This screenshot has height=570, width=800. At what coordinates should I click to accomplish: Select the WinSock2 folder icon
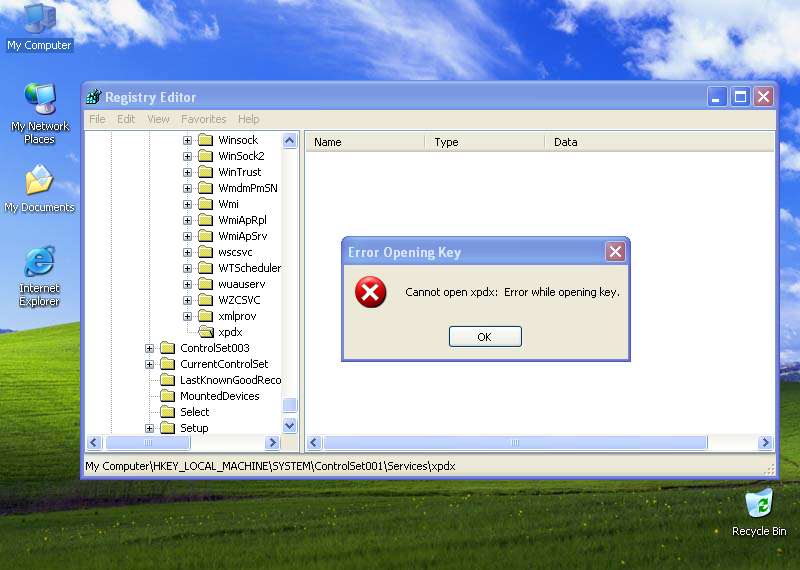206,156
